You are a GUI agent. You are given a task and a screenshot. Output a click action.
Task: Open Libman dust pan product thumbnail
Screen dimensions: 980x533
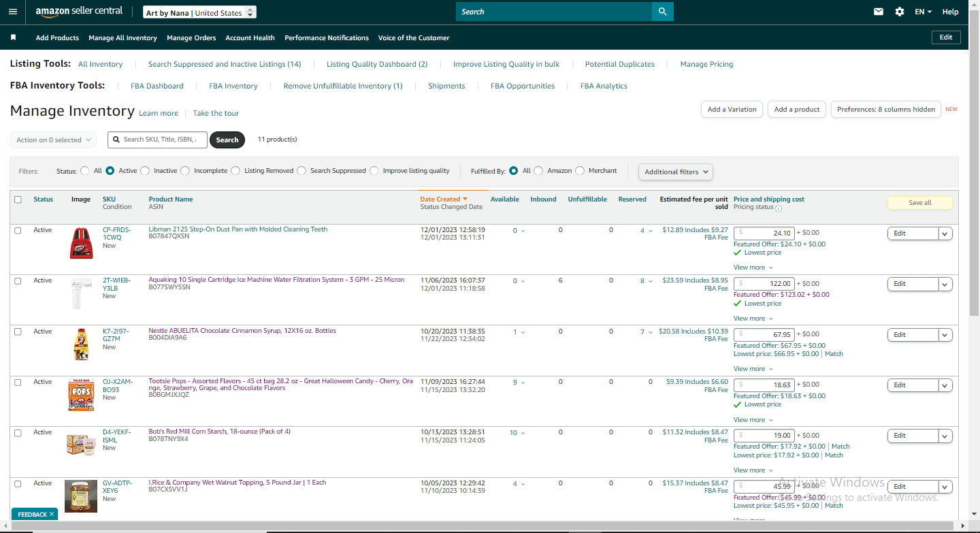pos(81,243)
